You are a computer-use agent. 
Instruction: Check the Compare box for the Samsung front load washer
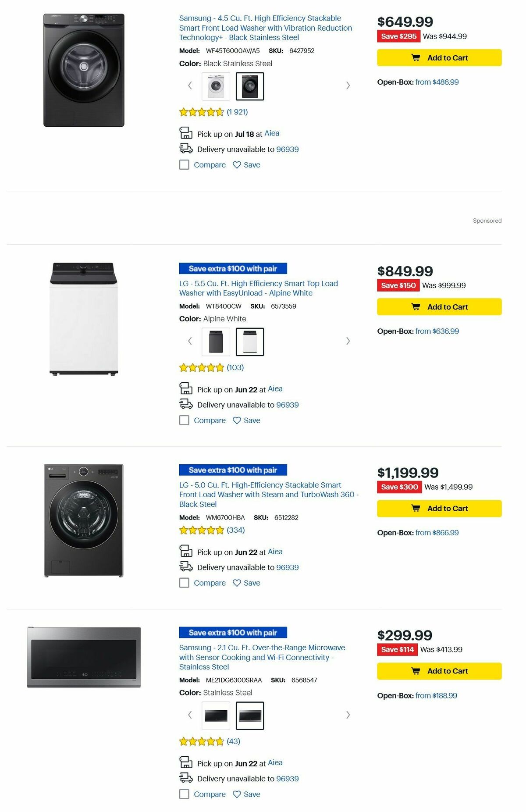(x=184, y=164)
